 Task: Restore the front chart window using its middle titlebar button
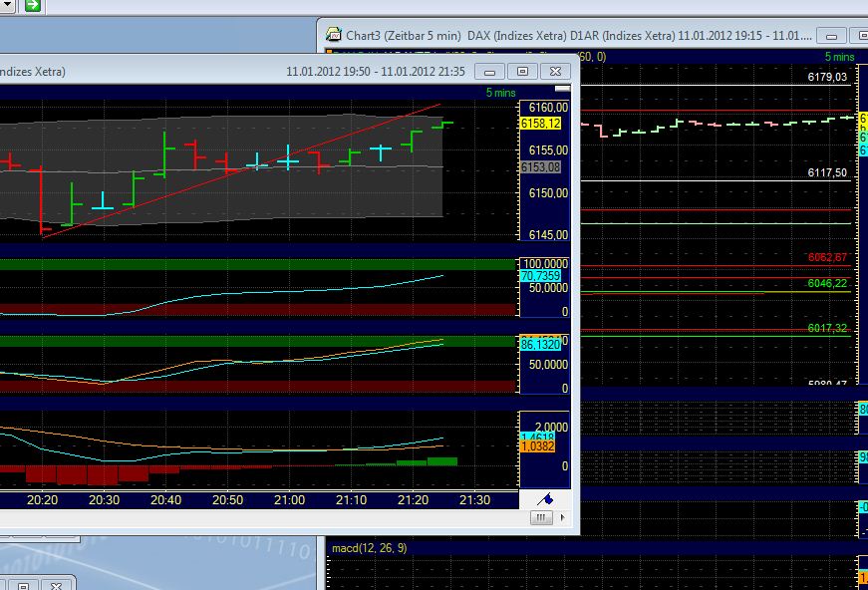pos(522,71)
